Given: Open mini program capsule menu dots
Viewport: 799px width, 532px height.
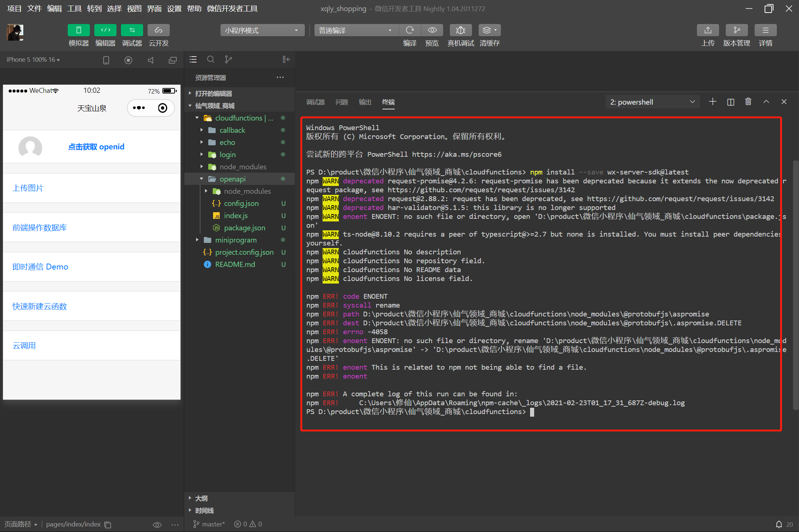Looking at the screenshot, I should tap(139, 108).
